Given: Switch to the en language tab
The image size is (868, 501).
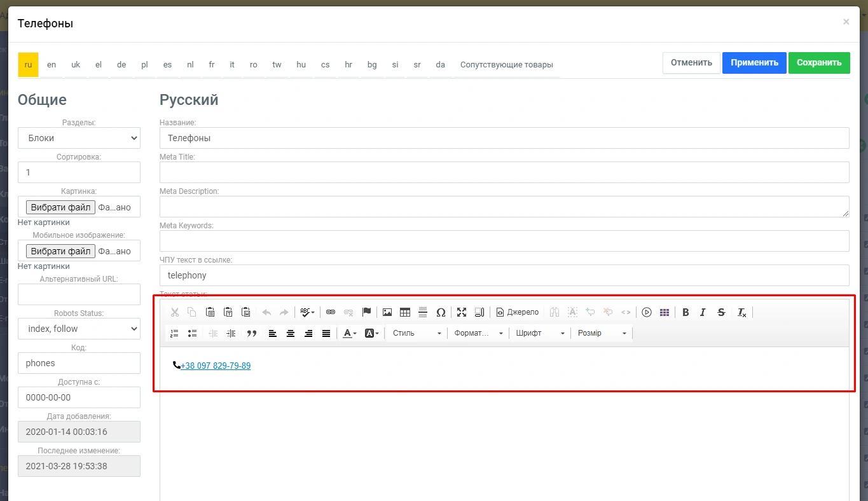Looking at the screenshot, I should tap(52, 65).
